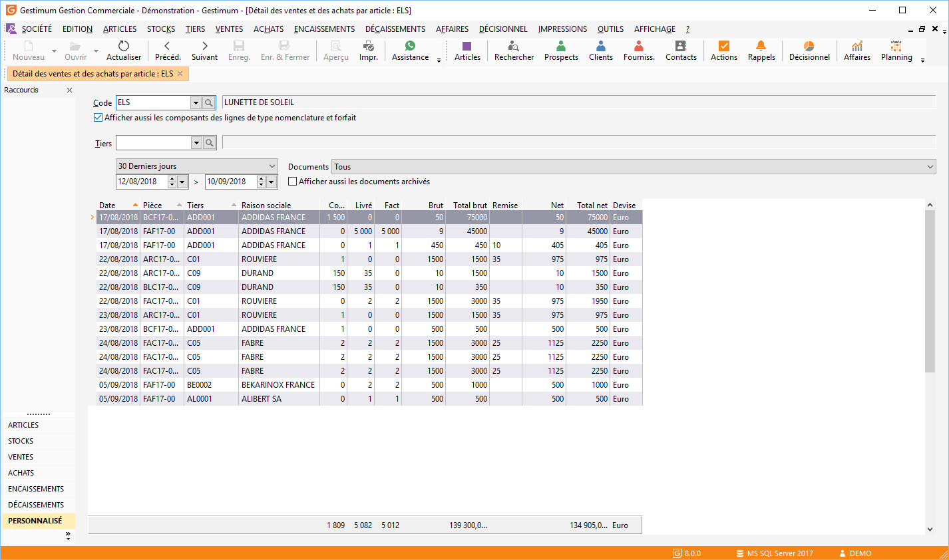Screen dimensions: 949x560
Task: Click the search magnifier beside Code field
Action: click(x=209, y=102)
